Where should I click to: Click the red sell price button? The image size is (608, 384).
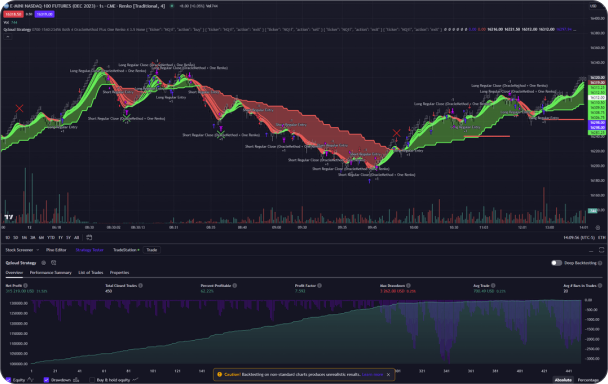coord(13,14)
